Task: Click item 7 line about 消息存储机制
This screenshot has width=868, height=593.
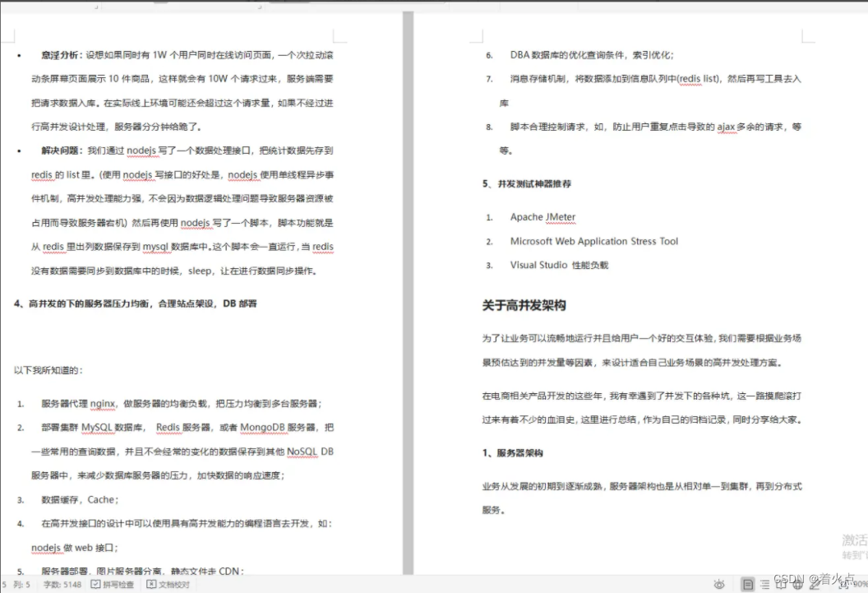Action: pyautogui.click(x=655, y=79)
